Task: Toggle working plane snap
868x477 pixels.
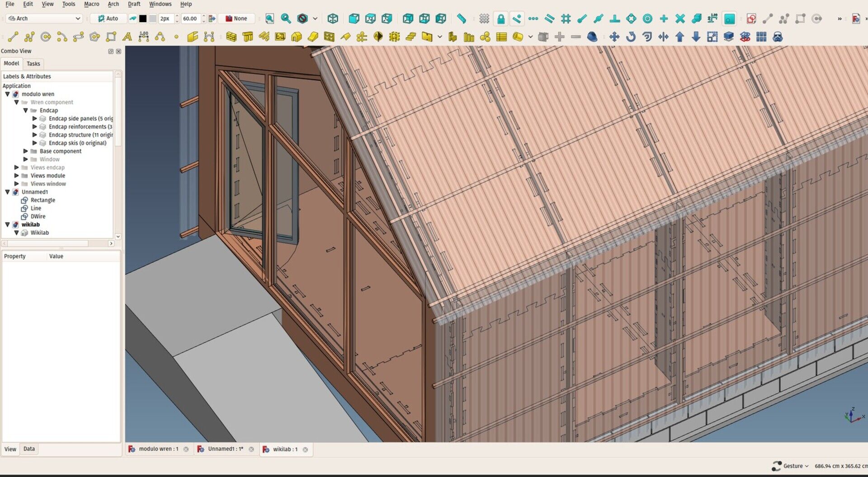Action: tap(729, 19)
